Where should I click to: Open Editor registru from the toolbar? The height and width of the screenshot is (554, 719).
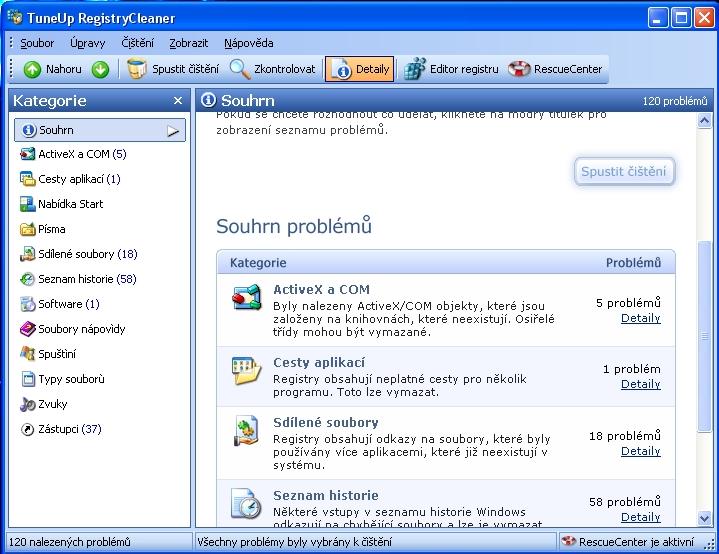click(451, 69)
